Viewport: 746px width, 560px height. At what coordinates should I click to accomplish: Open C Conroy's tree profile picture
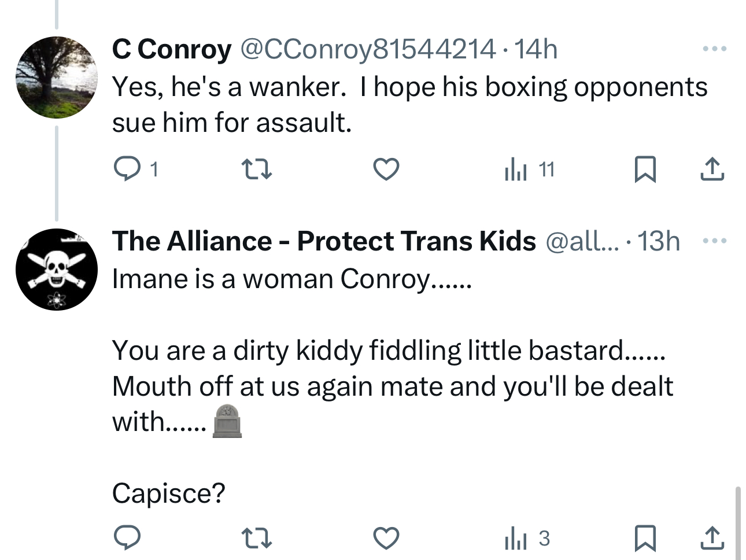click(x=56, y=78)
